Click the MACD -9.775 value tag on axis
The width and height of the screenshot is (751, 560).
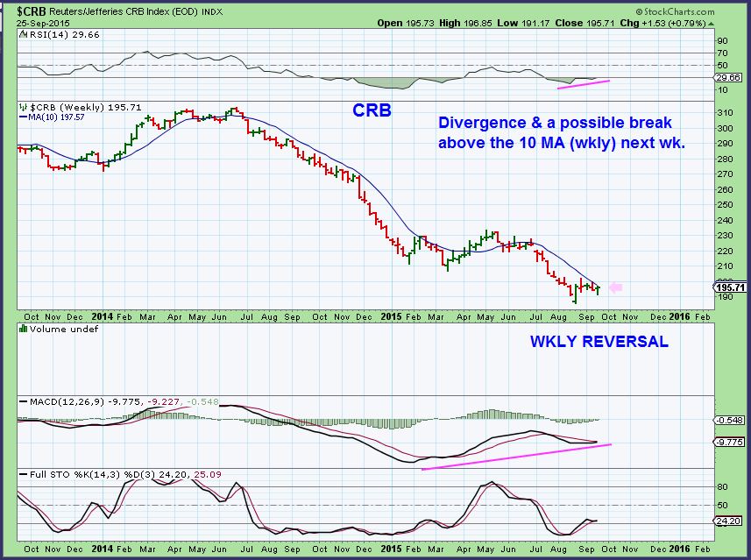pos(730,442)
